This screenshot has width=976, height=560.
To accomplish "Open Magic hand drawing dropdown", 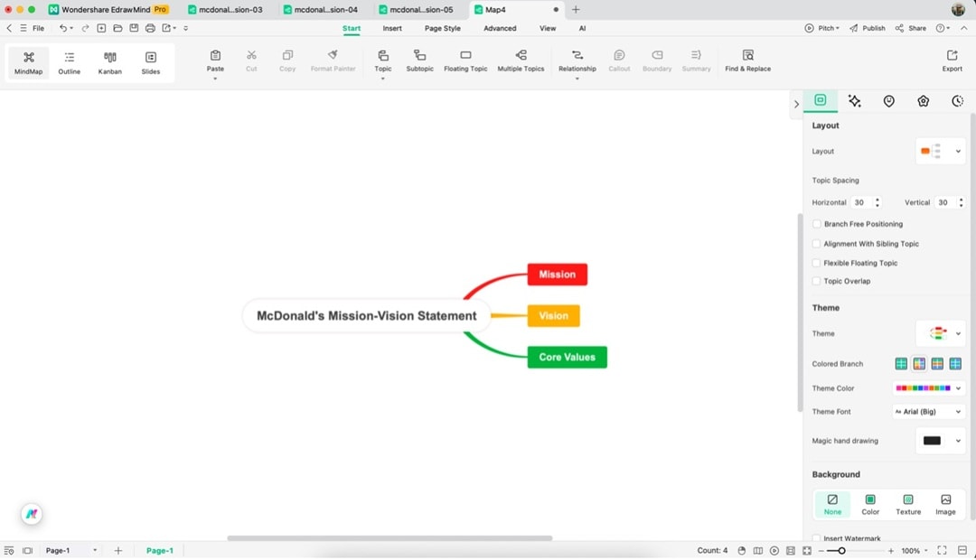I will [x=941, y=441].
